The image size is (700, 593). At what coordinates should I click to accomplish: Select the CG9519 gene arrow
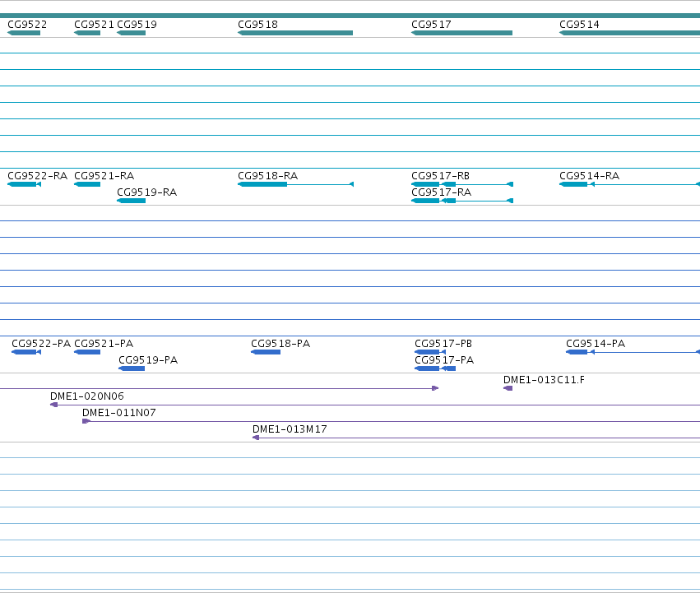[x=132, y=33]
